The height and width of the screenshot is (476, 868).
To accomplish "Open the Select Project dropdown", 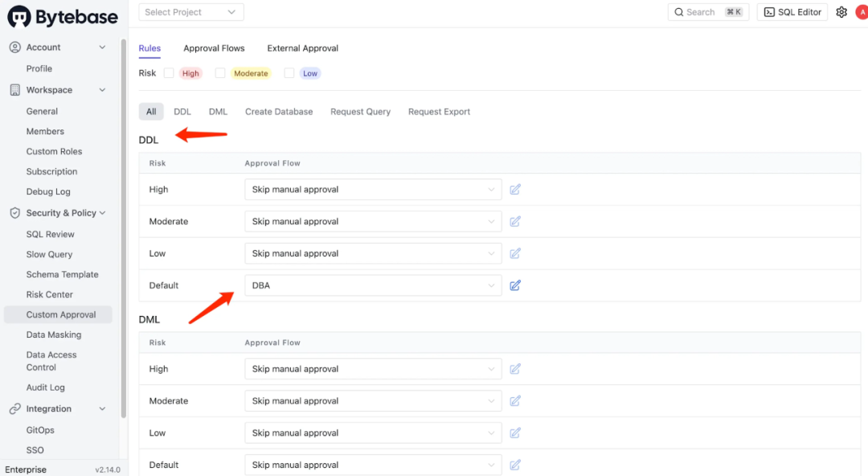I will point(191,12).
